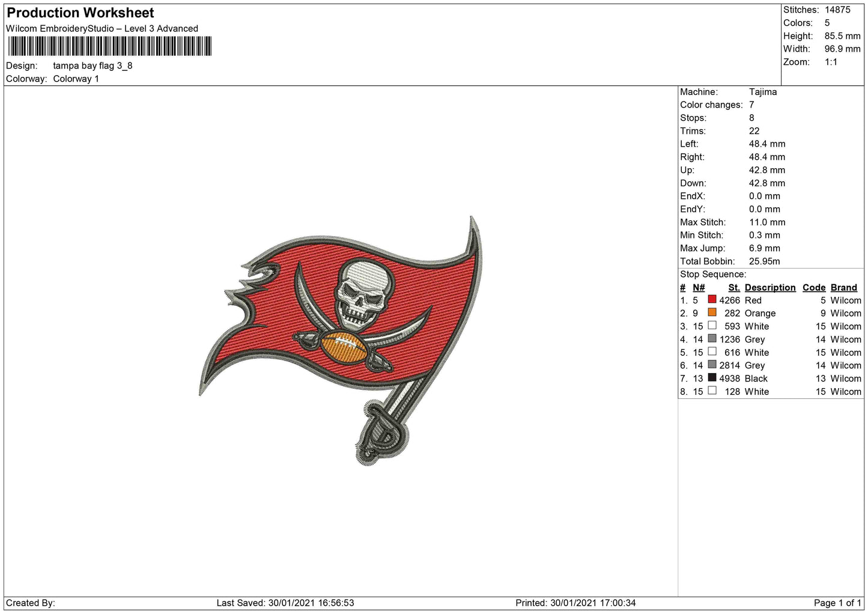Click the Height value 85.5 mm
868x611 pixels.
tap(842, 36)
